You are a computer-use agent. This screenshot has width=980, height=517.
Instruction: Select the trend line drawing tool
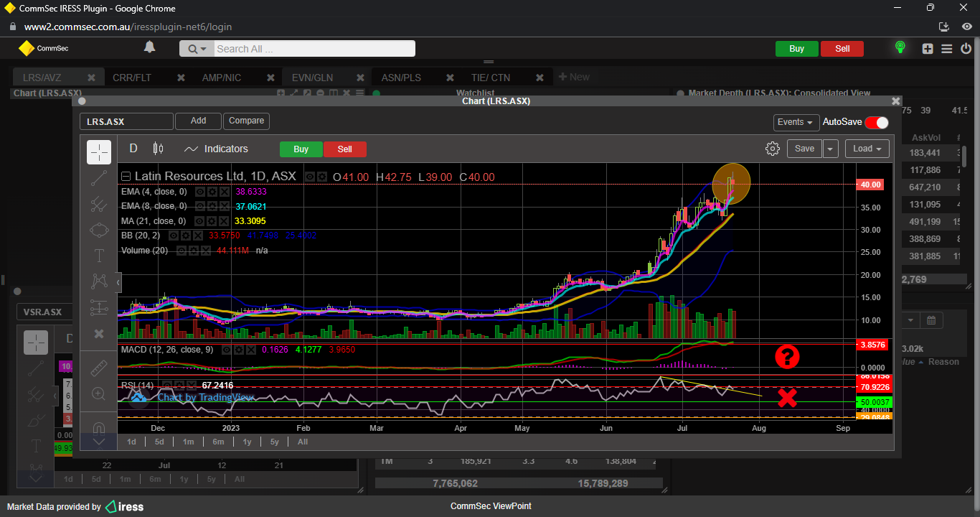coord(99,179)
